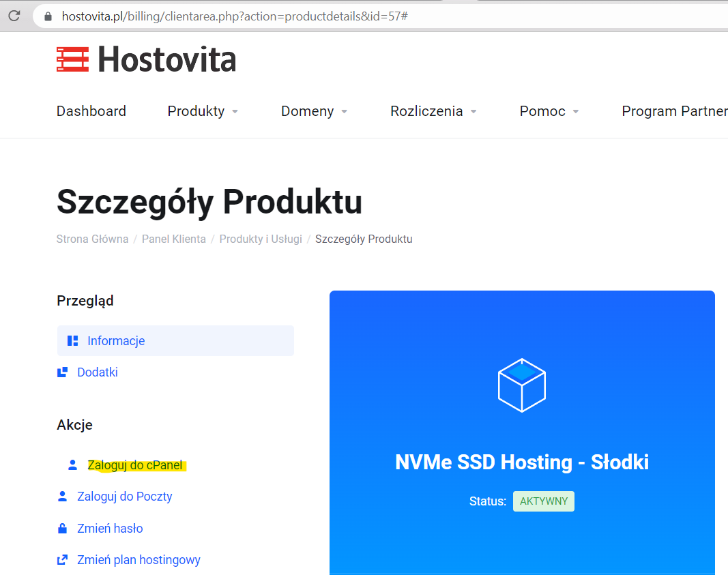Click the Hostovita red logo icon

(x=72, y=59)
